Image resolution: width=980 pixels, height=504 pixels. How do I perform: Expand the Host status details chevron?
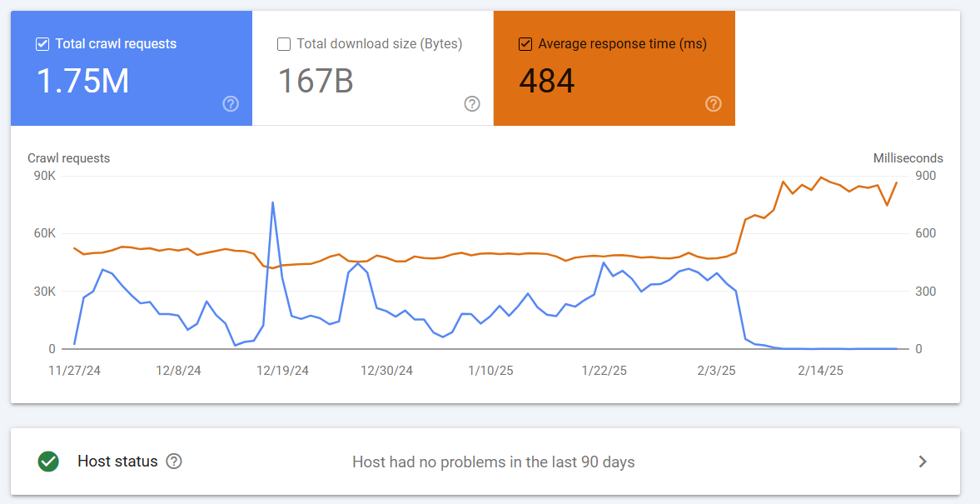[x=923, y=462]
